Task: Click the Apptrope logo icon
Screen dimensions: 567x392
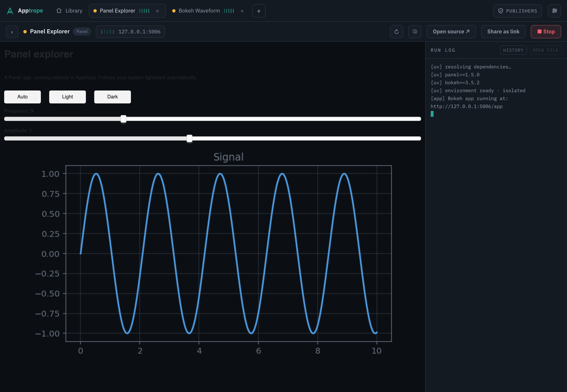Action: pos(10,11)
